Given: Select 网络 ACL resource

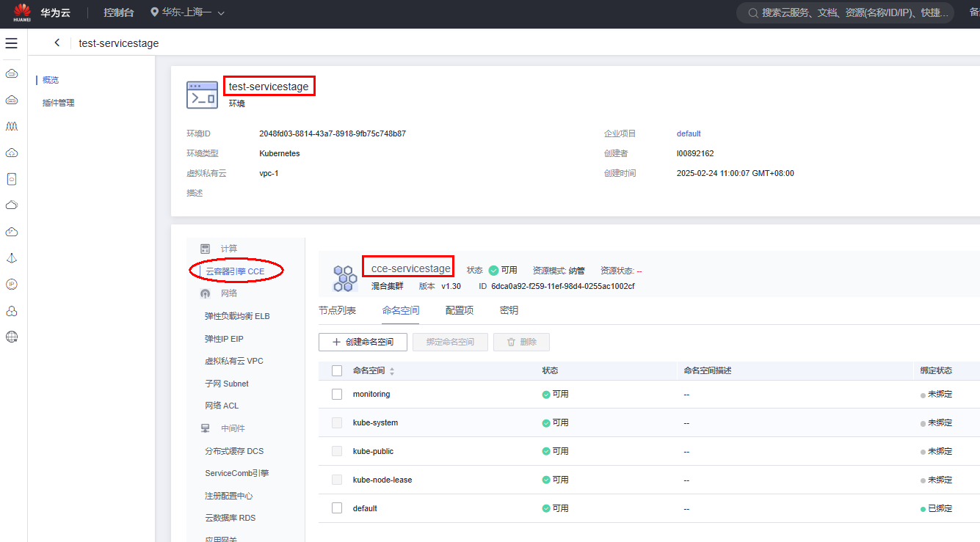Looking at the screenshot, I should (222, 406).
